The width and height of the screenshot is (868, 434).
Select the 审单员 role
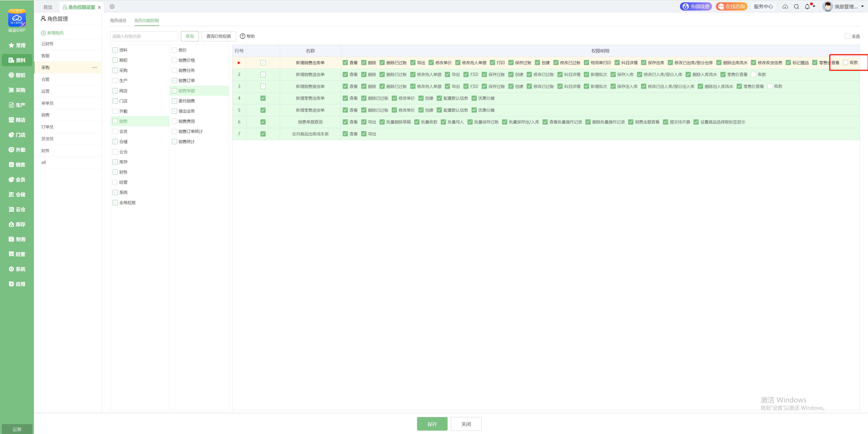pos(68,103)
